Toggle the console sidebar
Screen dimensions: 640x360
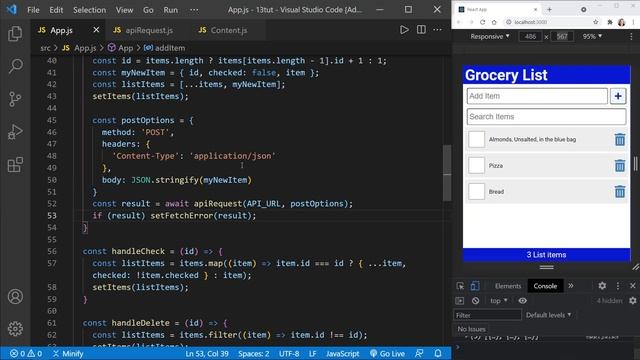460,301
